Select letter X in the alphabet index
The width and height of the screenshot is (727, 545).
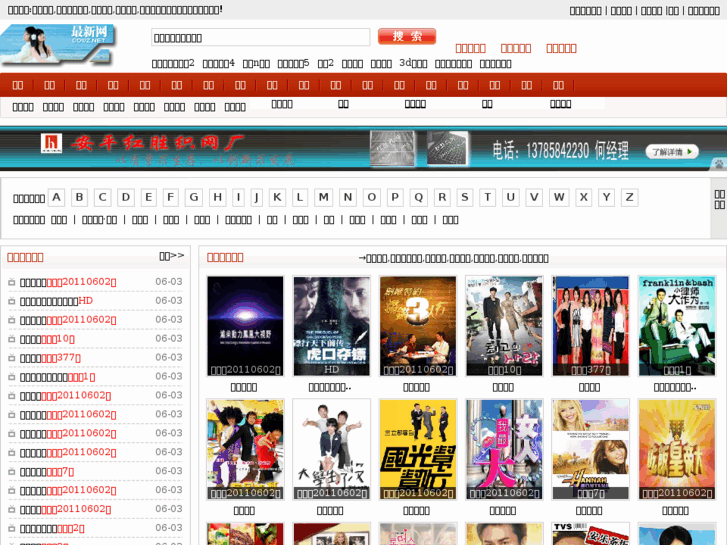coord(584,198)
